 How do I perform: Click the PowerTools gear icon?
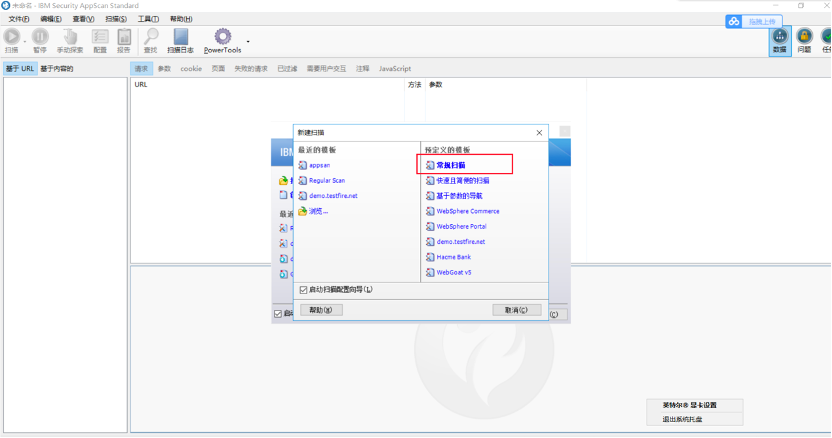pos(222,37)
